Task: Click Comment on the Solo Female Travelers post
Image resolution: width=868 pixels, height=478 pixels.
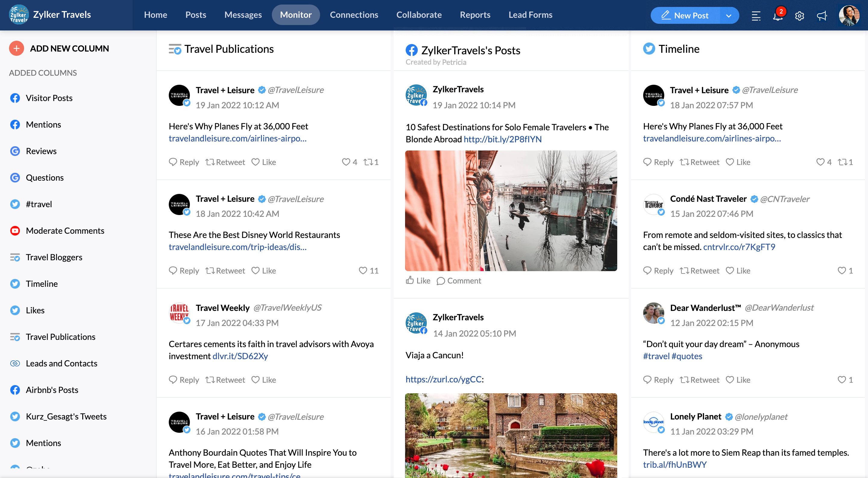Action: point(459,280)
